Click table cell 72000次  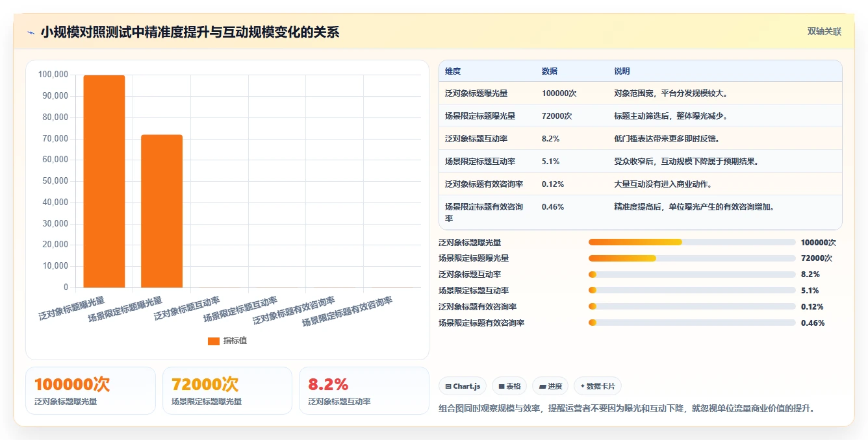pos(557,116)
